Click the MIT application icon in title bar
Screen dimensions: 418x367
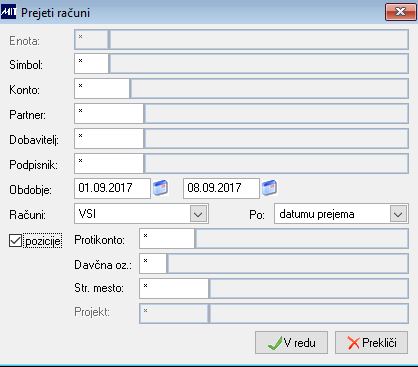[8, 12]
